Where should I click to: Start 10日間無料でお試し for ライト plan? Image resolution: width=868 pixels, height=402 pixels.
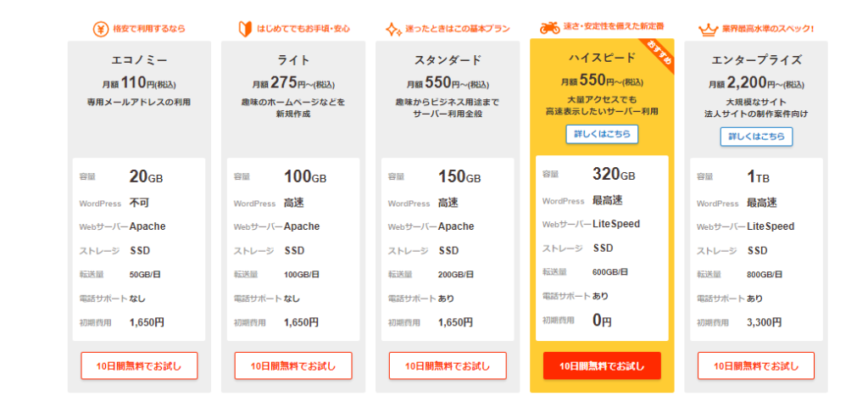click(x=293, y=366)
